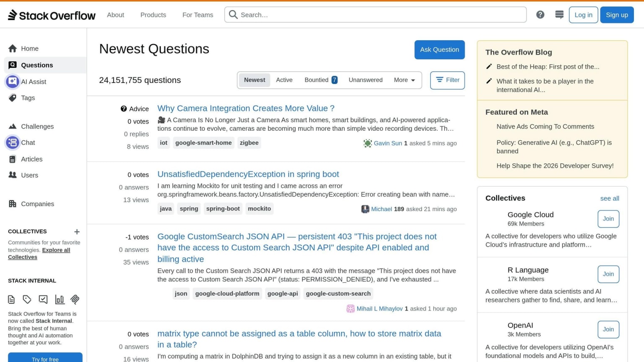Click Gavin Sun username link
The width and height of the screenshot is (644, 362).
point(388,143)
